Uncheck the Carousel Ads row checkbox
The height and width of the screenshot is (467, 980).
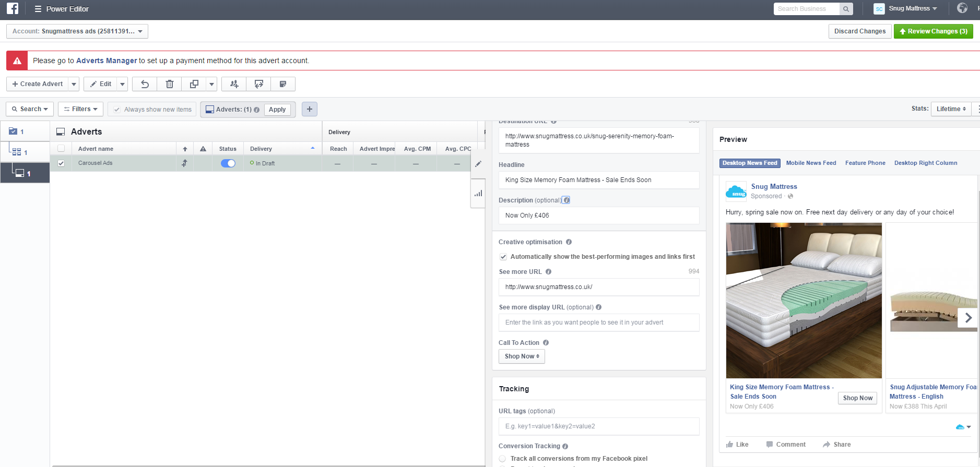61,163
